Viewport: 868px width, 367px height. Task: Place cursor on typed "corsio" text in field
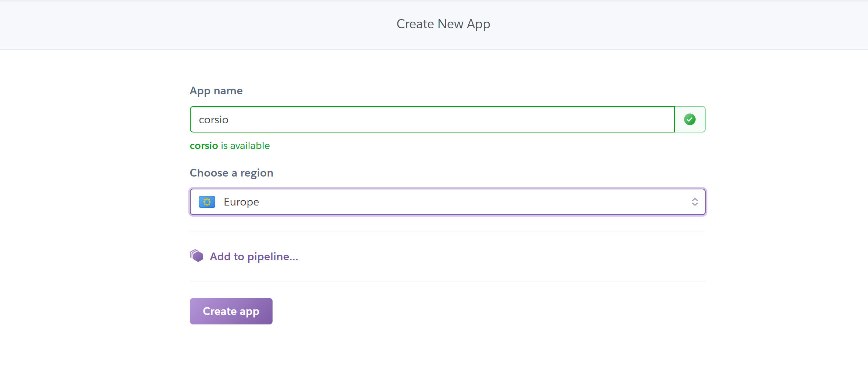[213, 120]
